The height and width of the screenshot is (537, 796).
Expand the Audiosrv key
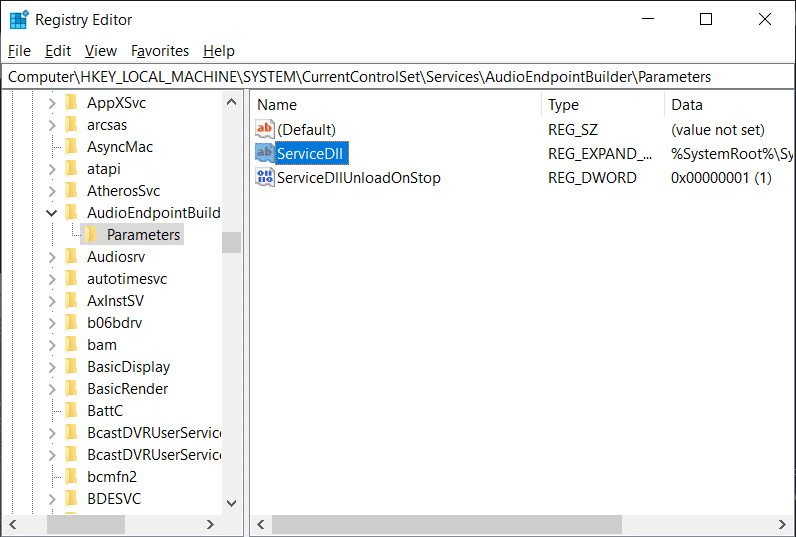tap(52, 257)
